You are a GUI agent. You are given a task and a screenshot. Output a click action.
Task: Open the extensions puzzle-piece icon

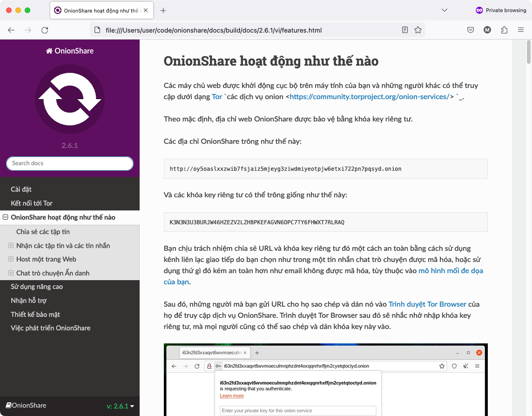click(504, 29)
